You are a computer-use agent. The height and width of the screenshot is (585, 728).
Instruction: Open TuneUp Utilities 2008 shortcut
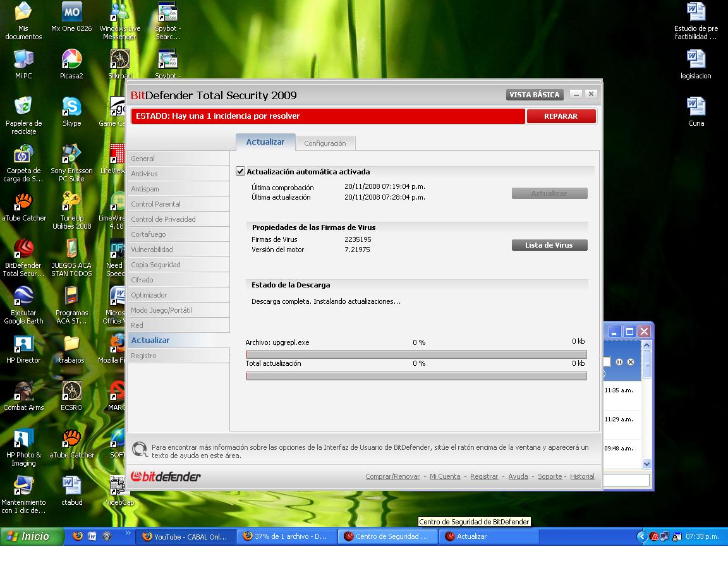point(71,211)
